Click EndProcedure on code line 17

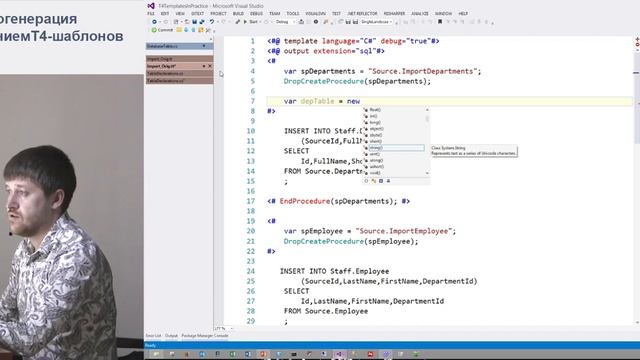pos(304,201)
